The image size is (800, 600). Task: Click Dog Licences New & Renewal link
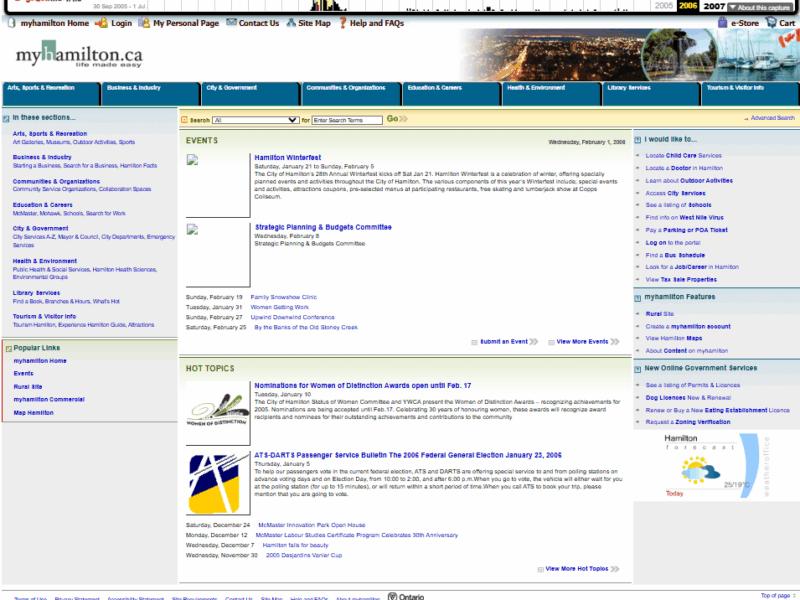click(x=688, y=398)
